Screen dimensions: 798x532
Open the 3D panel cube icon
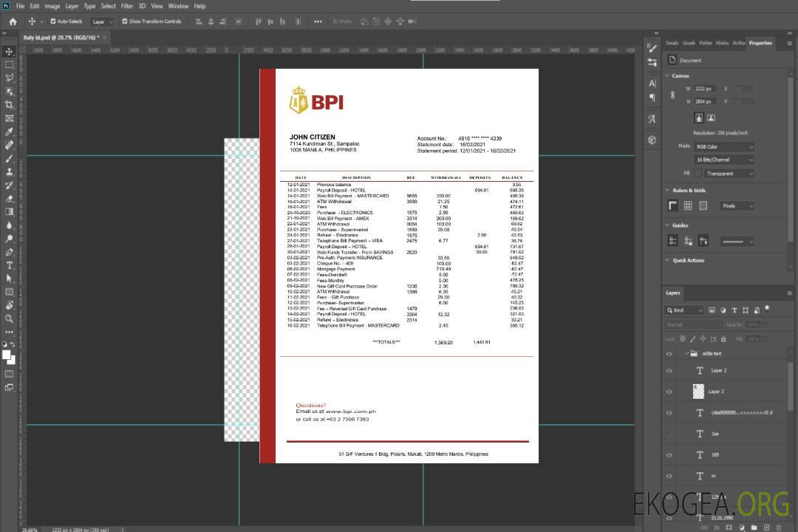pos(652,140)
